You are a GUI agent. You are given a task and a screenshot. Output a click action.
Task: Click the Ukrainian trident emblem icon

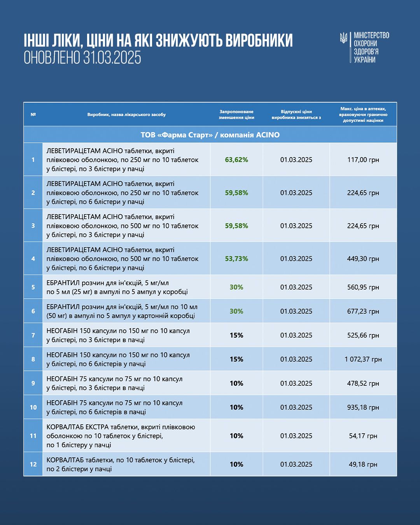point(343,38)
